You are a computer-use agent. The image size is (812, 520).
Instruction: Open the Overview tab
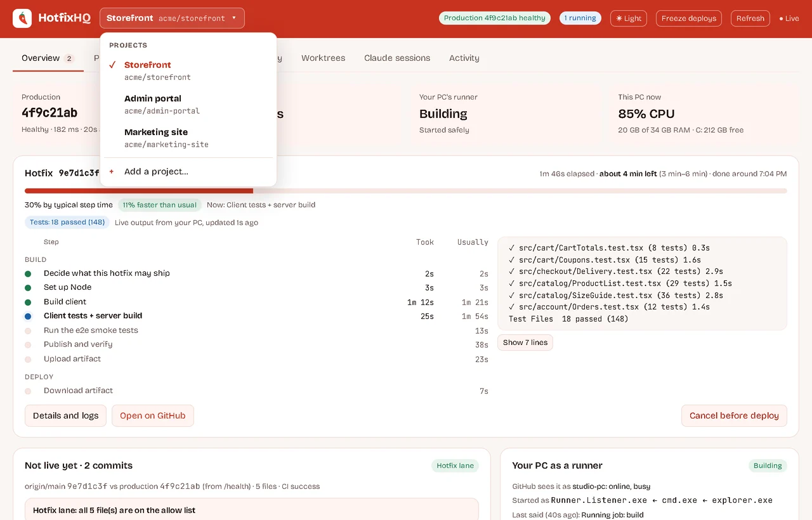(48, 58)
